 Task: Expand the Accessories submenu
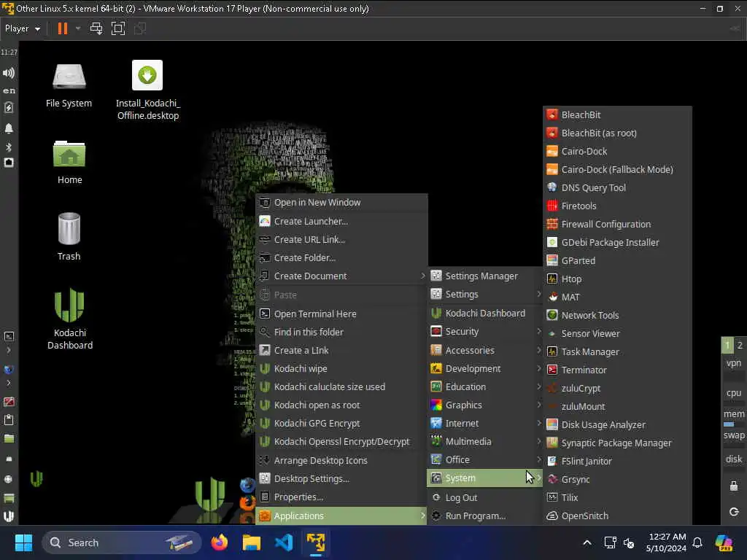485,350
